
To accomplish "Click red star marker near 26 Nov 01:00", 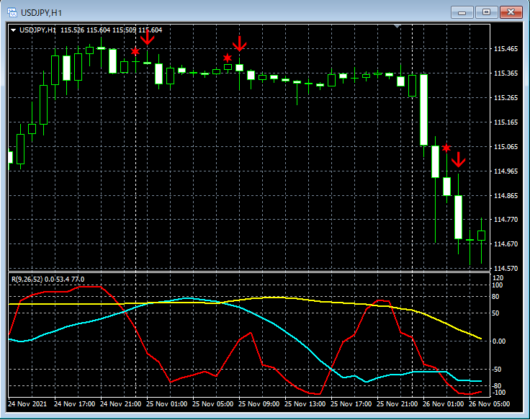I will (446, 148).
